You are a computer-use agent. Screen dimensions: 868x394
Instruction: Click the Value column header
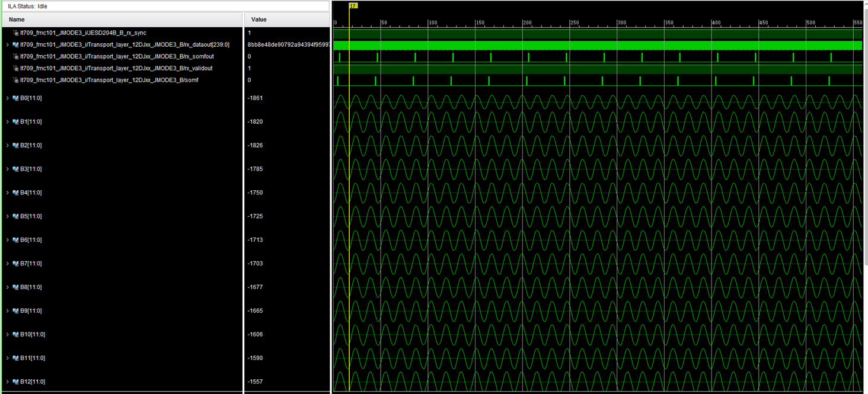pyautogui.click(x=259, y=20)
